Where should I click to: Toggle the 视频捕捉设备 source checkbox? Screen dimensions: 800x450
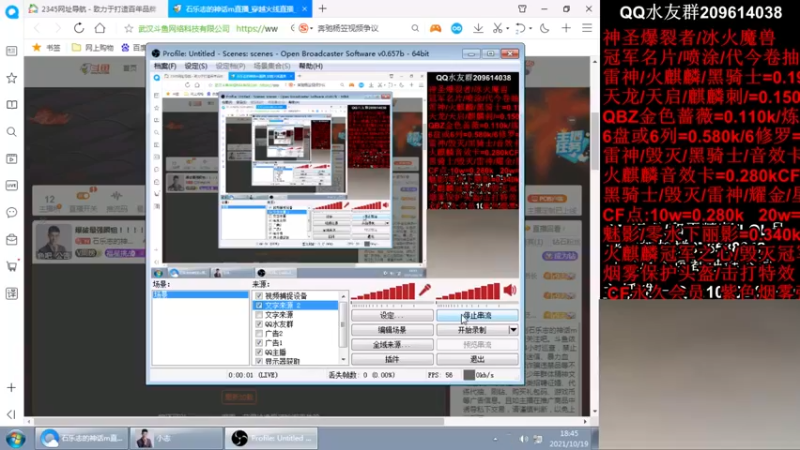coord(259,296)
